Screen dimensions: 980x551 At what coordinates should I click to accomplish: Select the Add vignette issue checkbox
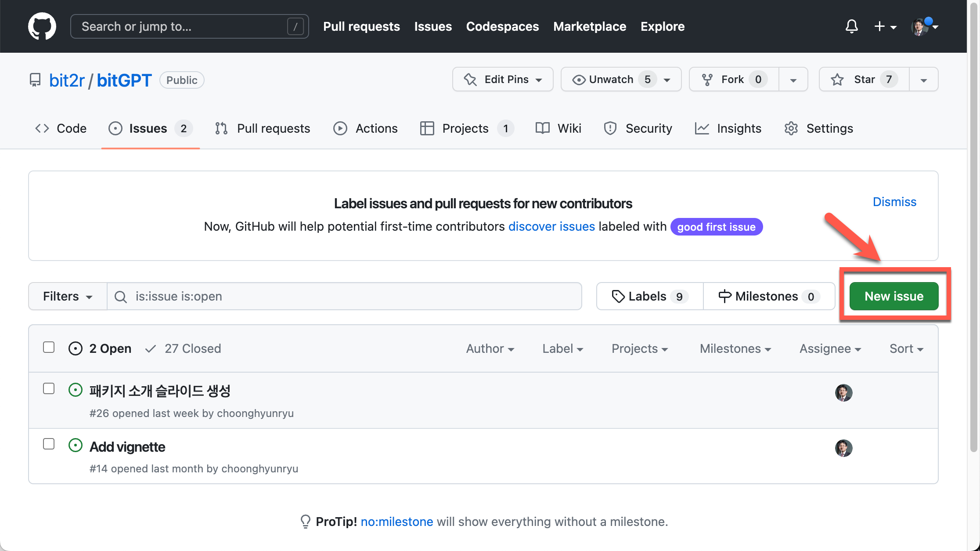tap(49, 444)
